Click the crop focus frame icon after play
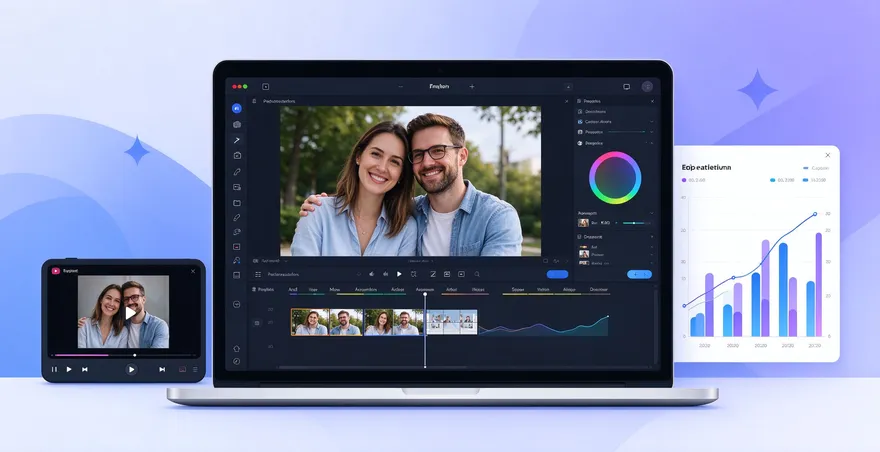880x452 pixels. [x=414, y=274]
